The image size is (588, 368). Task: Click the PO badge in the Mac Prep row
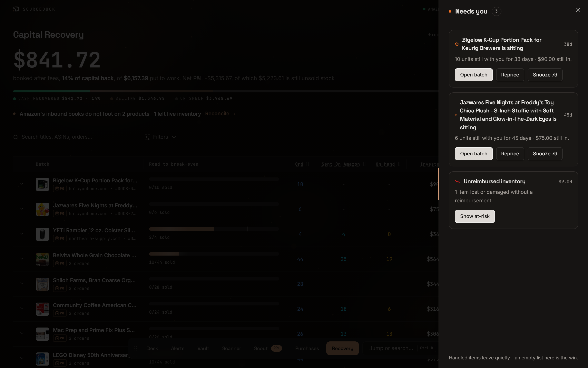tap(60, 338)
